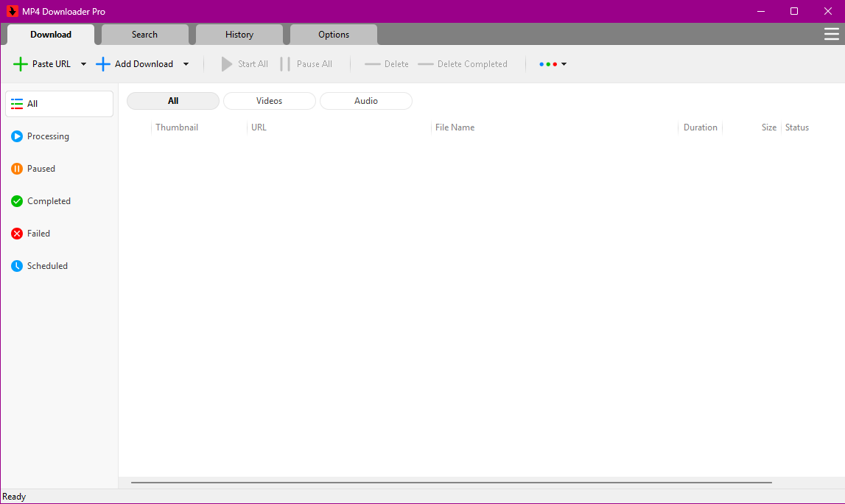Click the horizontal scrollbar at bottom

(451, 483)
